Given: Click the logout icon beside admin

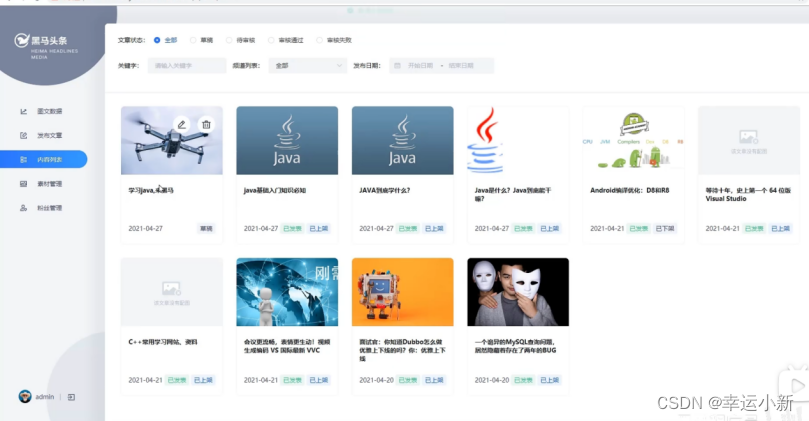Looking at the screenshot, I should (71, 397).
